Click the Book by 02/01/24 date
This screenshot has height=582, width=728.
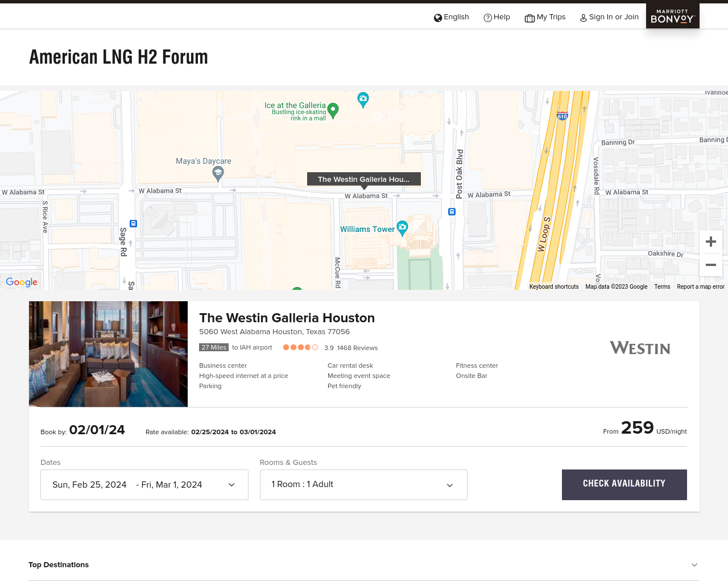[x=97, y=430]
